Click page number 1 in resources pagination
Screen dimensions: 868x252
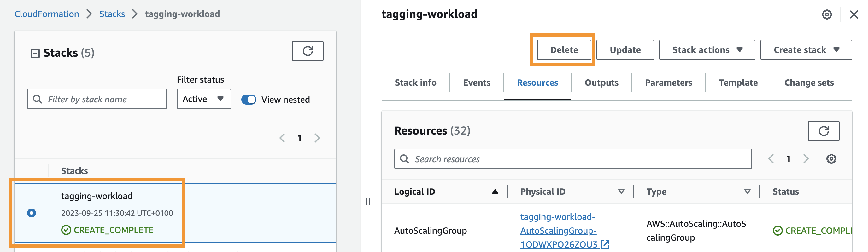point(788,159)
